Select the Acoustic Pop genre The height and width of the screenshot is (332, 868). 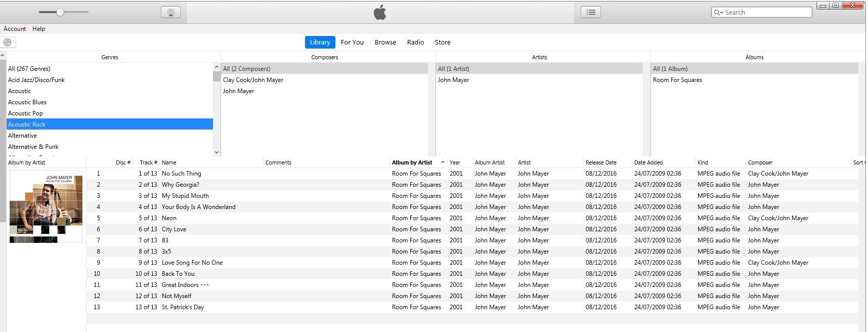tap(110, 113)
